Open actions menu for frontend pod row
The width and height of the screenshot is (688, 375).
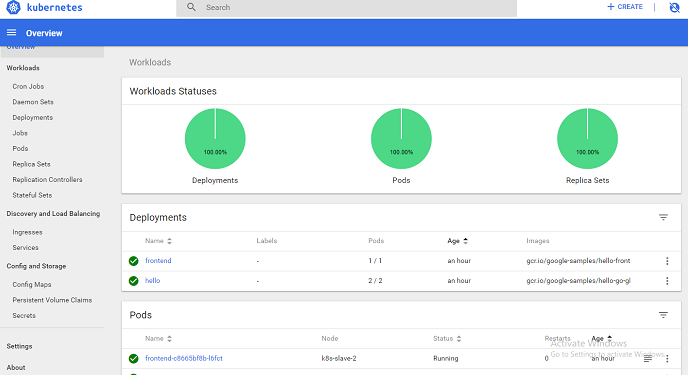(667, 358)
